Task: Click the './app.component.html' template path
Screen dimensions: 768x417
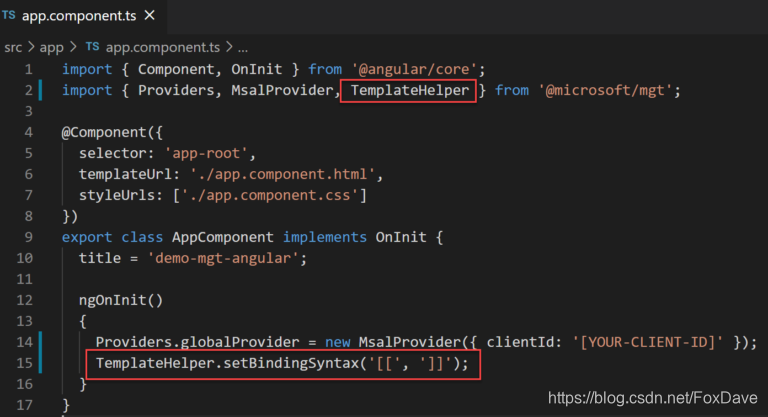Action: coord(283,174)
